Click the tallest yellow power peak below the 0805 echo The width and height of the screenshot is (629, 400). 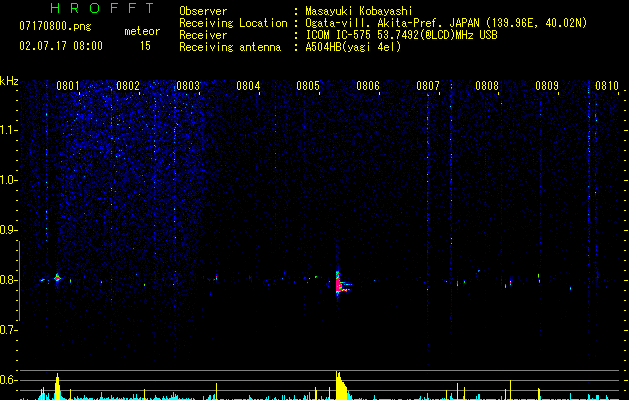[x=341, y=385]
